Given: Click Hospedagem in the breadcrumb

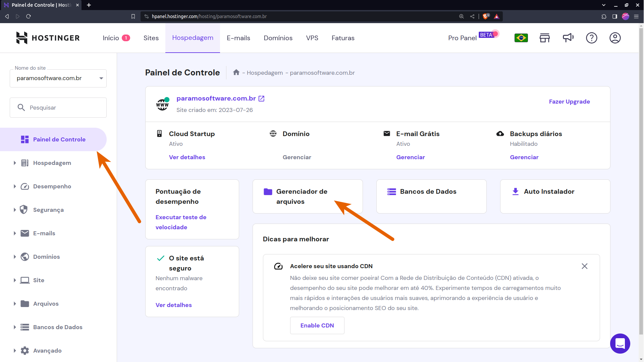Looking at the screenshot, I should click(x=265, y=73).
